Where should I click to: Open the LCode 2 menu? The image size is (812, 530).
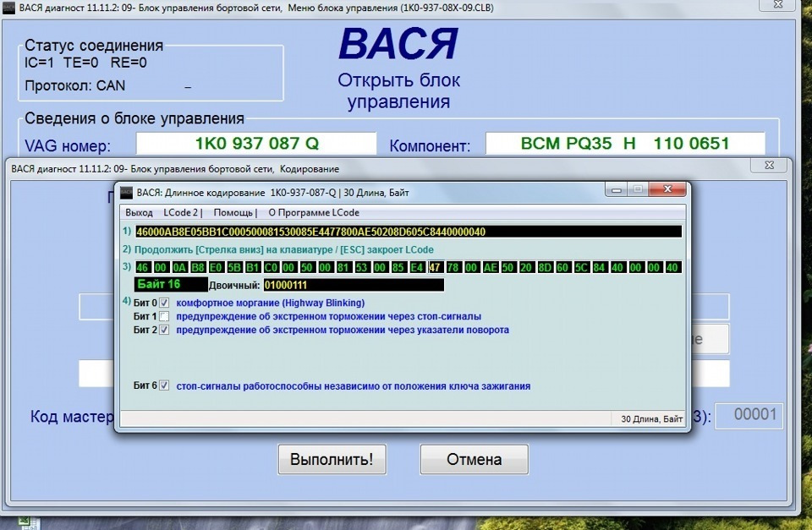[180, 213]
